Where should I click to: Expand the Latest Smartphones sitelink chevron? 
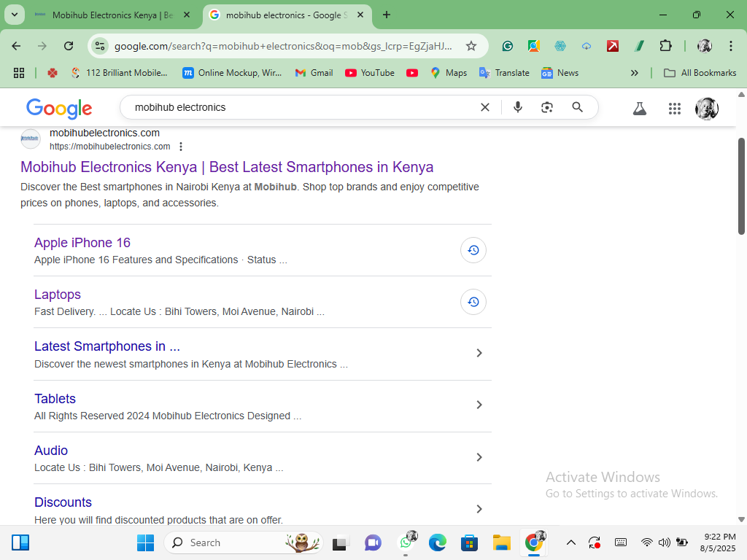click(479, 353)
